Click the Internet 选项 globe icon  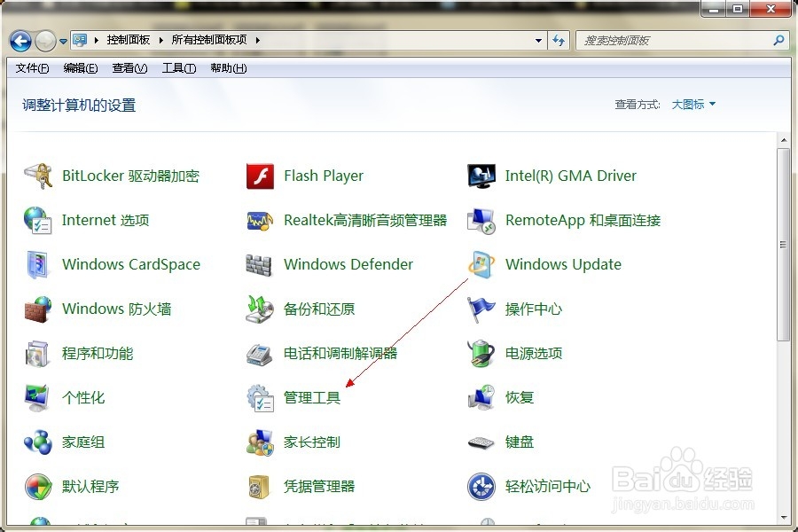[38, 221]
